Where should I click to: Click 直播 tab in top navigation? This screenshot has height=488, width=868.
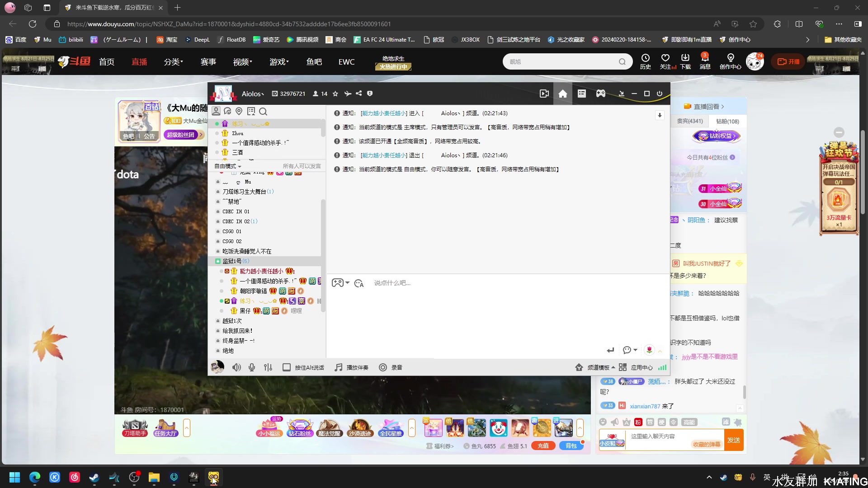tap(139, 61)
